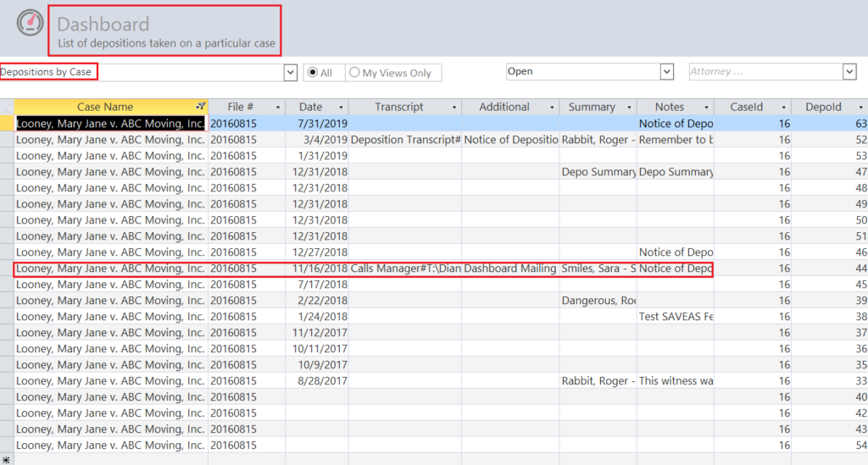Click the date cell 1/24/2018
The height and width of the screenshot is (465, 868).
pos(317,316)
